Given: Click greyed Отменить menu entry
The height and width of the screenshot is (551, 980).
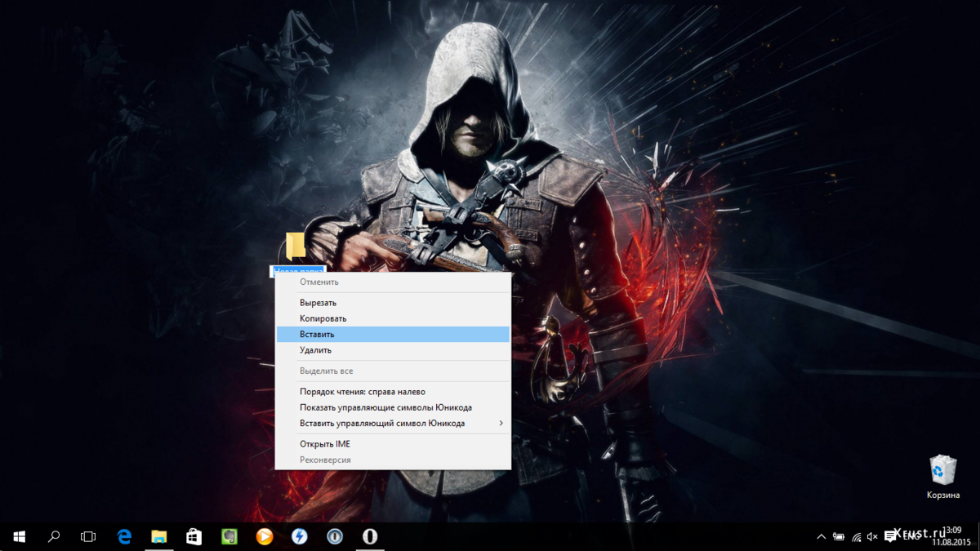Looking at the screenshot, I should click(x=393, y=282).
